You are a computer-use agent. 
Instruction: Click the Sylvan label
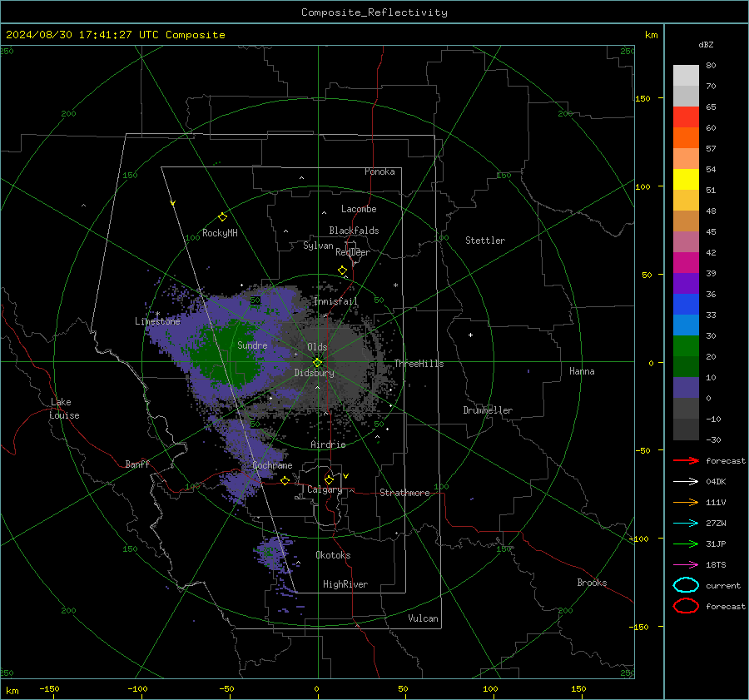318,246
